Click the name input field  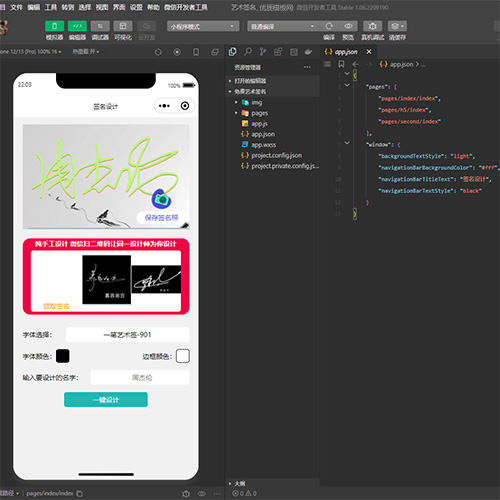click(140, 378)
